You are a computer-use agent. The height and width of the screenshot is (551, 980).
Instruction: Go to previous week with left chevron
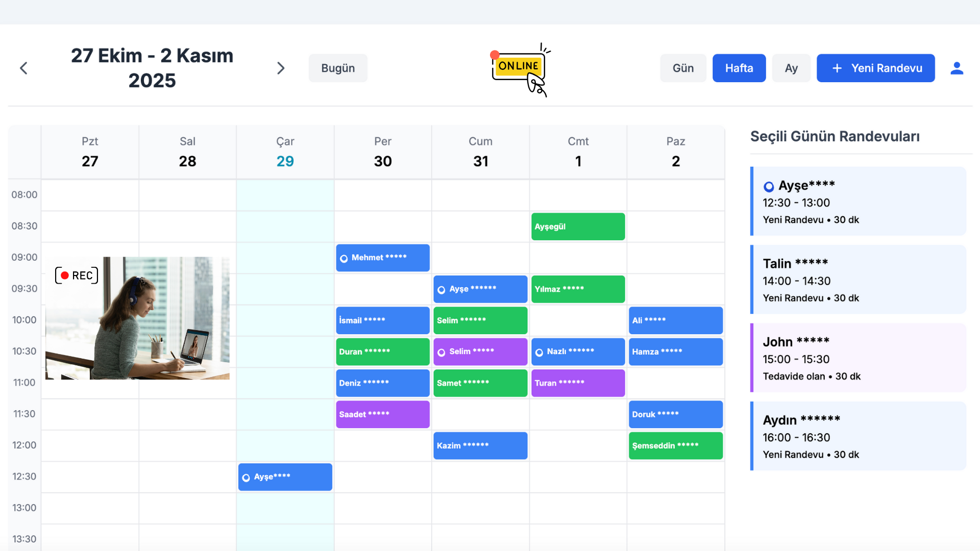[x=23, y=68]
